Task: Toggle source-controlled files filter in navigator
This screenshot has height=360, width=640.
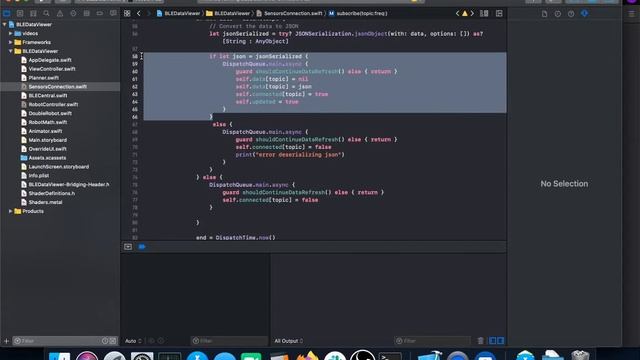Action: click(x=113, y=341)
